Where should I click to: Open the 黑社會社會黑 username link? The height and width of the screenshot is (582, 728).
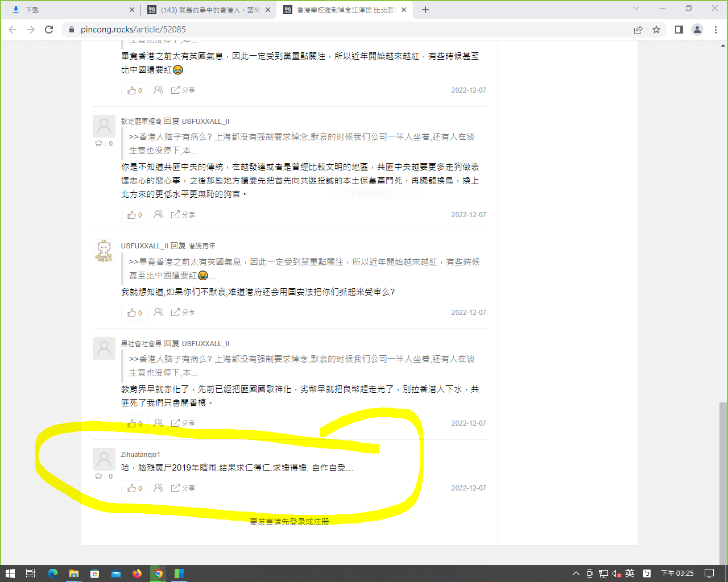point(141,344)
